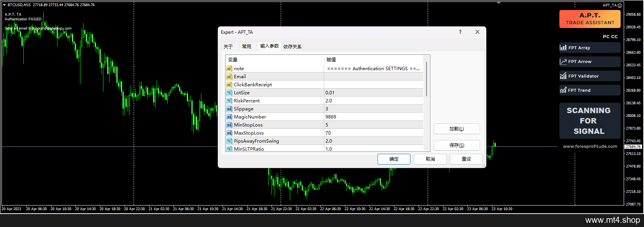This screenshot has height=227, width=644.
Task: Select the MinStopLoss value 5
Action: [x=374, y=125]
